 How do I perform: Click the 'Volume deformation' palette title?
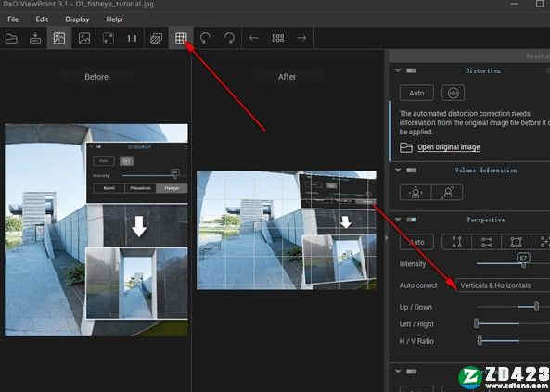(x=486, y=171)
